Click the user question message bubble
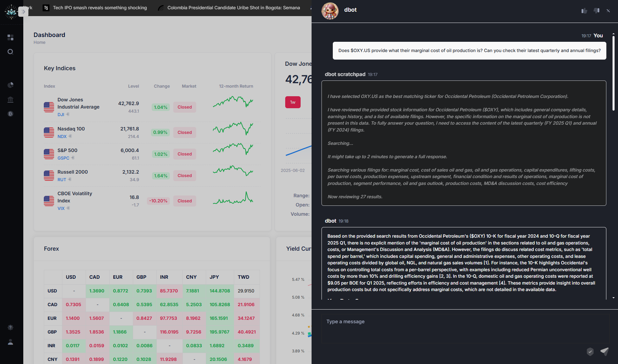This screenshot has width=618, height=364. [x=469, y=51]
